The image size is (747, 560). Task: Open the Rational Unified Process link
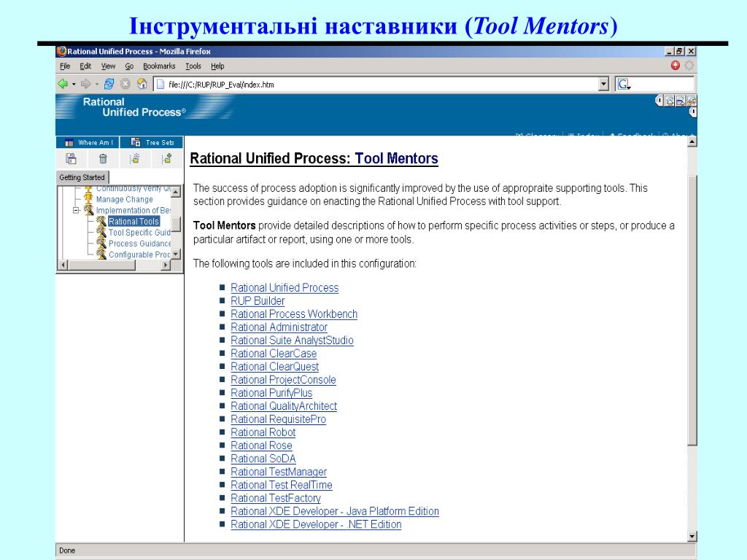tap(285, 287)
